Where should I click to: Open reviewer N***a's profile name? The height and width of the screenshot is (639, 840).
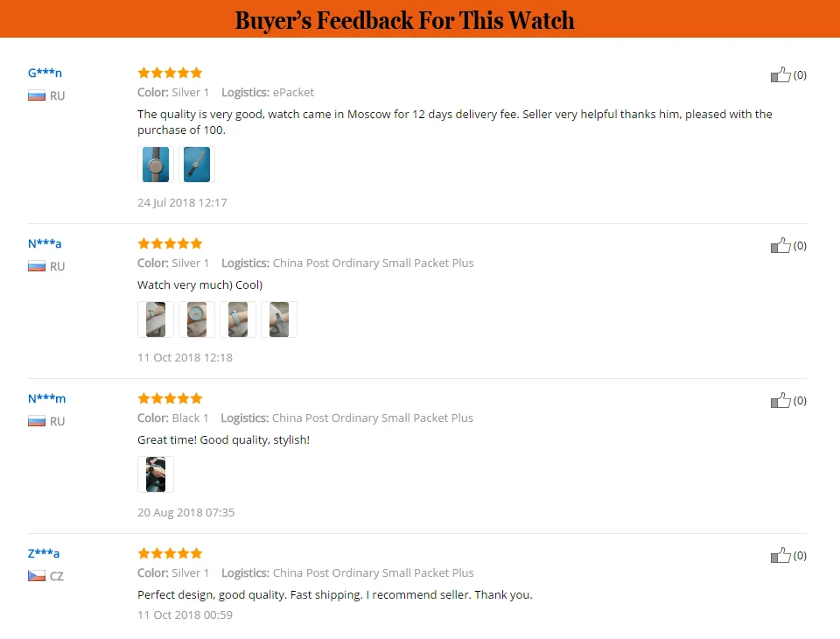coord(45,244)
